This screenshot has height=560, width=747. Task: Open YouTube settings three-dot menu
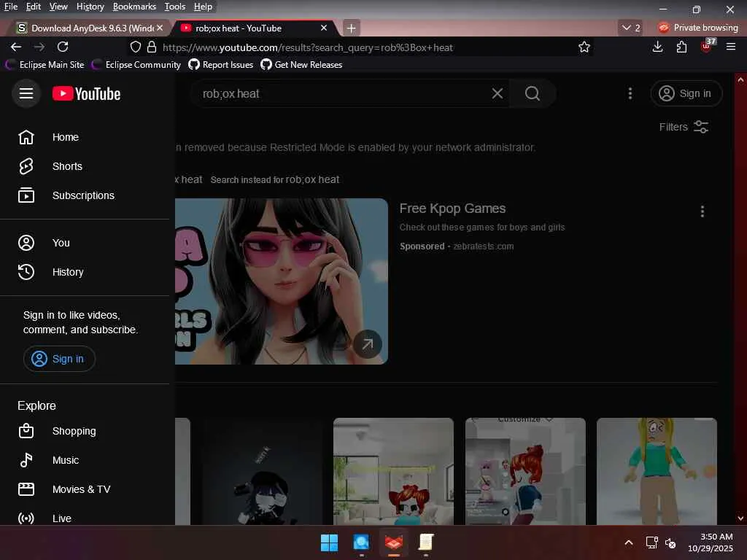tap(630, 93)
